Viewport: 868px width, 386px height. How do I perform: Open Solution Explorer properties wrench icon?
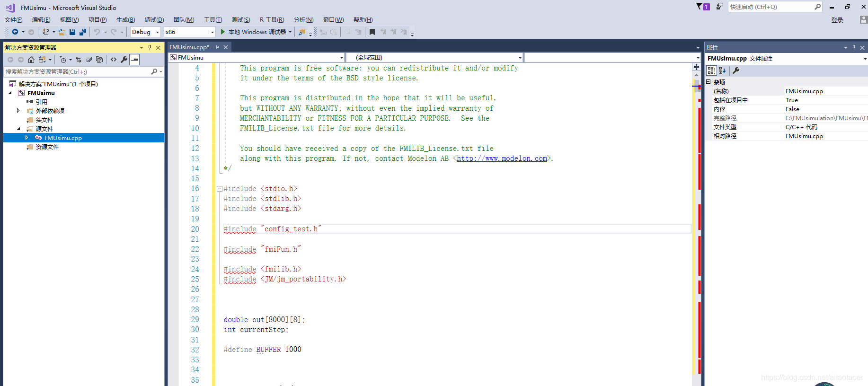pos(124,60)
